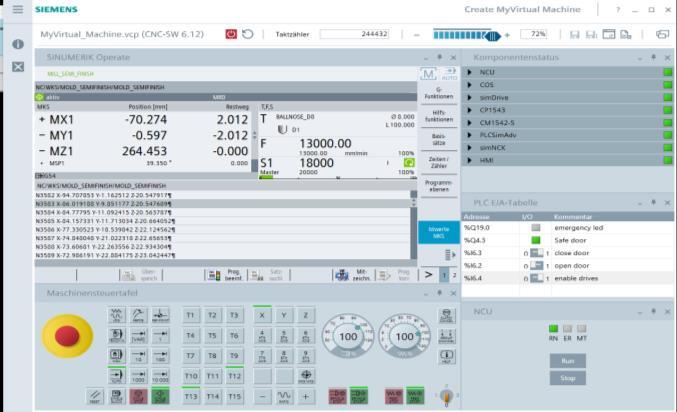
Task: Toggle the open door %I6.2 switch
Action: [537, 266]
